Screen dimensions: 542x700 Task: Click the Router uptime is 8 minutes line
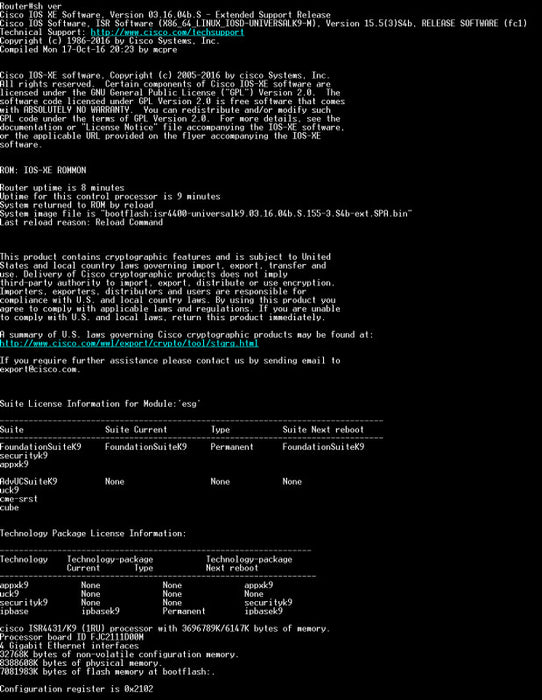(x=62, y=188)
